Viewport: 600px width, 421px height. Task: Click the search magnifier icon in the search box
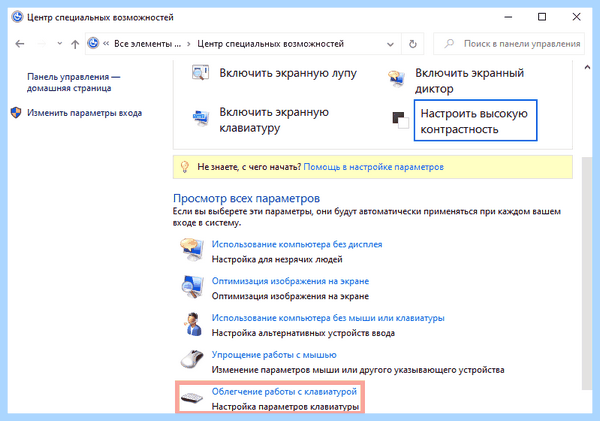point(449,44)
